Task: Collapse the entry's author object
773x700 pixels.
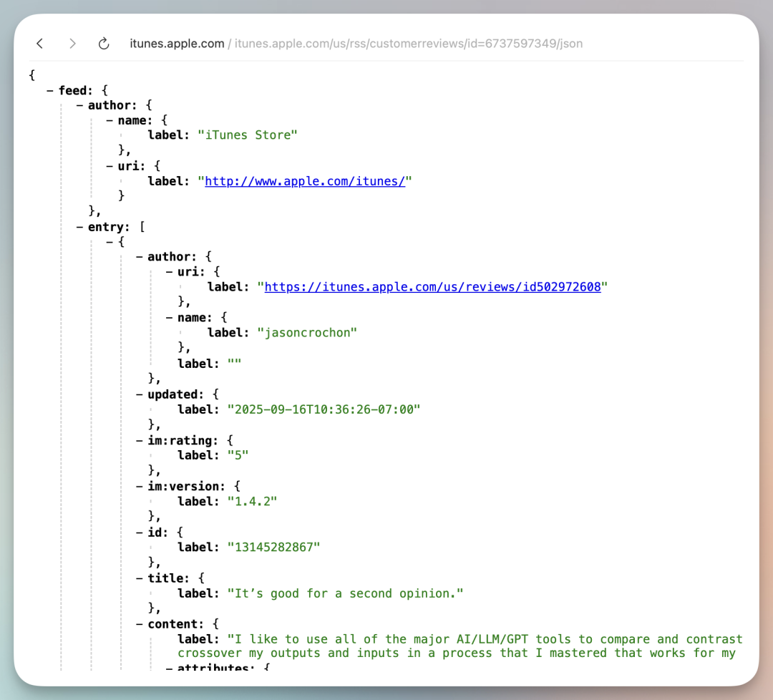Action: (140, 257)
